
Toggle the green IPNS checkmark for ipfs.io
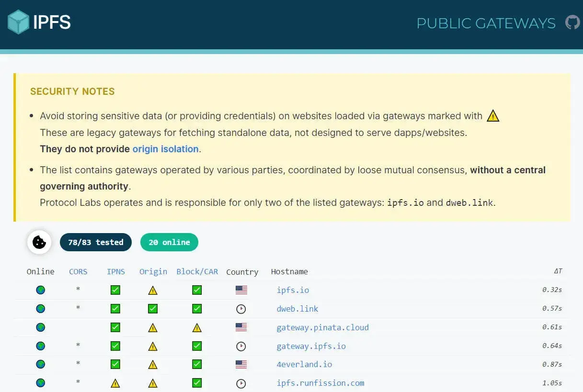(115, 290)
